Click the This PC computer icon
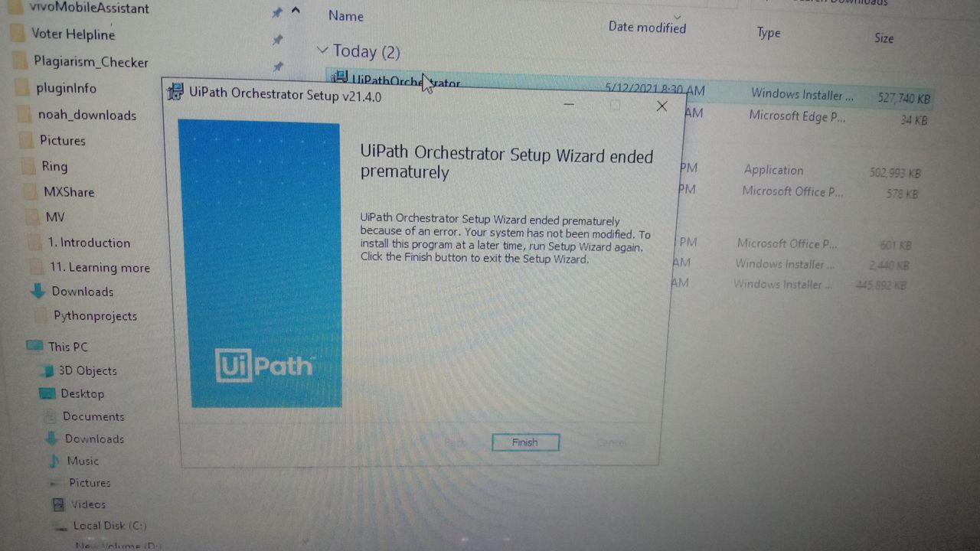Screen dimensions: 980x551 34,346
